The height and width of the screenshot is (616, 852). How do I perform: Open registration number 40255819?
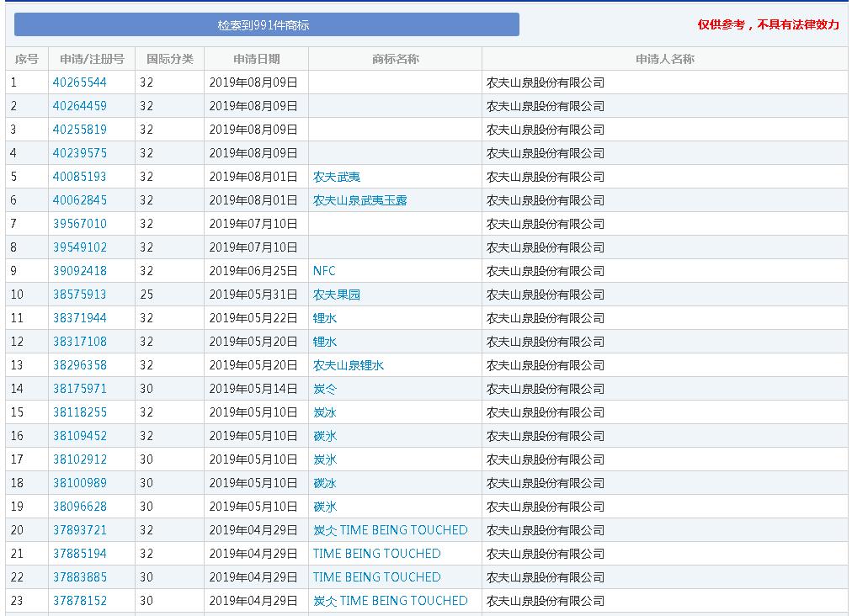(x=80, y=130)
